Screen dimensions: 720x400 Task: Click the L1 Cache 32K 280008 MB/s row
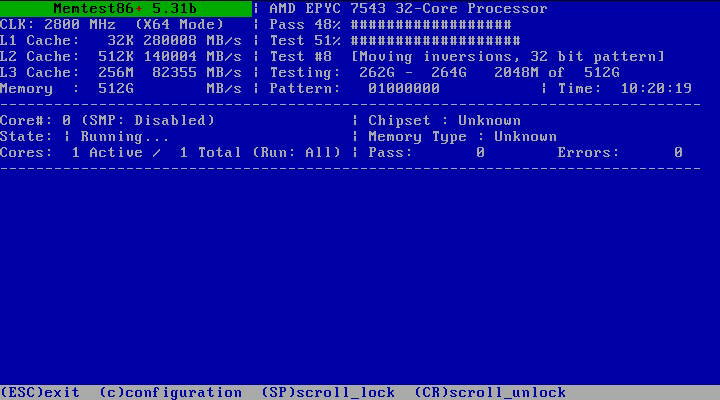pyautogui.click(x=121, y=40)
